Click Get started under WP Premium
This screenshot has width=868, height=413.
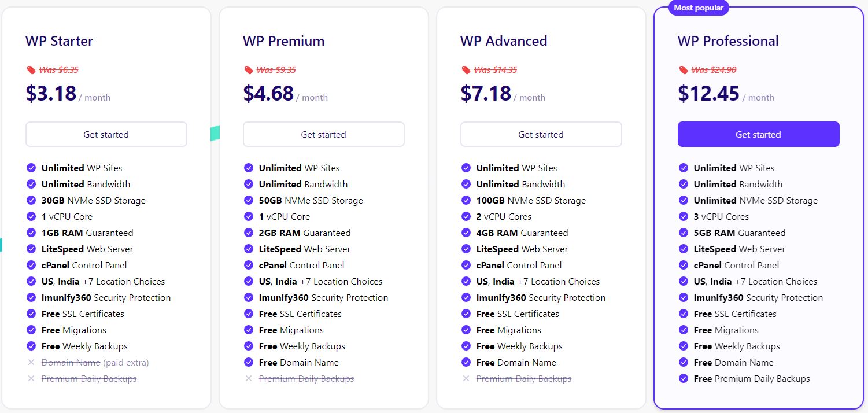pyautogui.click(x=324, y=134)
